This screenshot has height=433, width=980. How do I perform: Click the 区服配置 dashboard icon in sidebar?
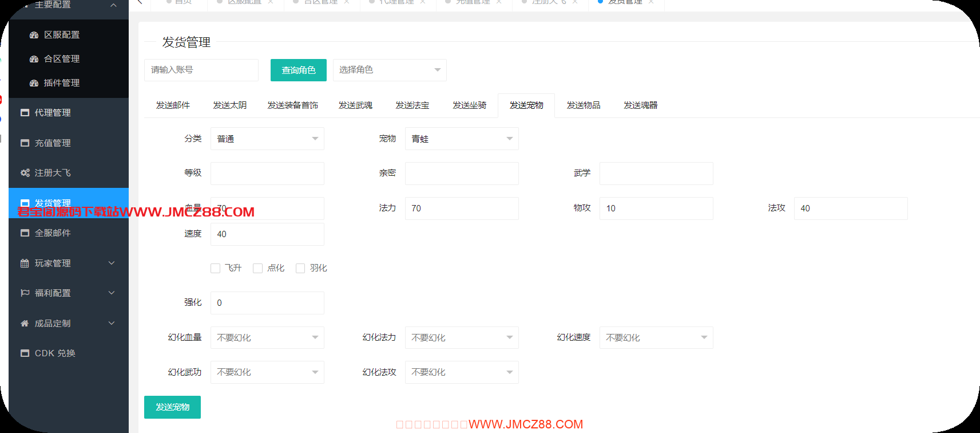[34, 35]
